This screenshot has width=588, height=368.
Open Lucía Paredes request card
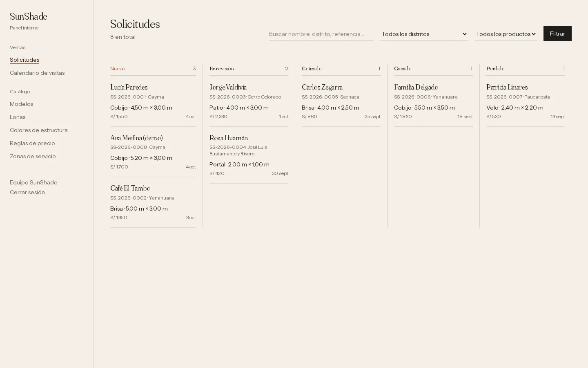click(x=153, y=101)
